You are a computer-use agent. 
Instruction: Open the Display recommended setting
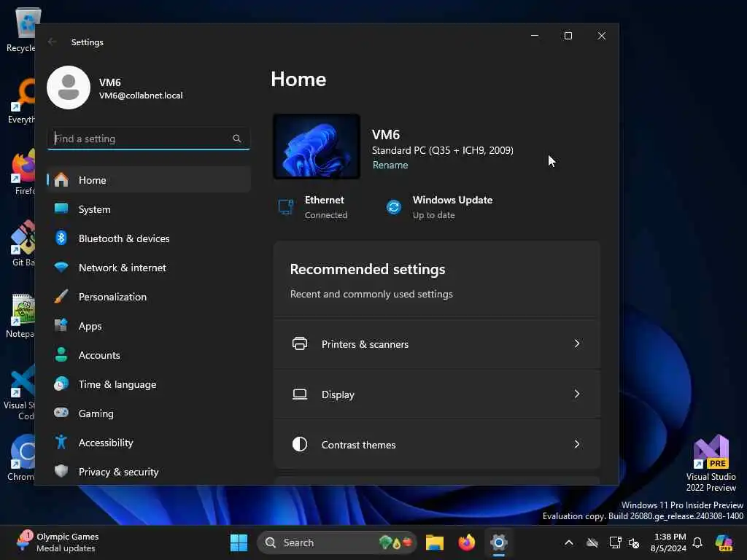point(436,394)
